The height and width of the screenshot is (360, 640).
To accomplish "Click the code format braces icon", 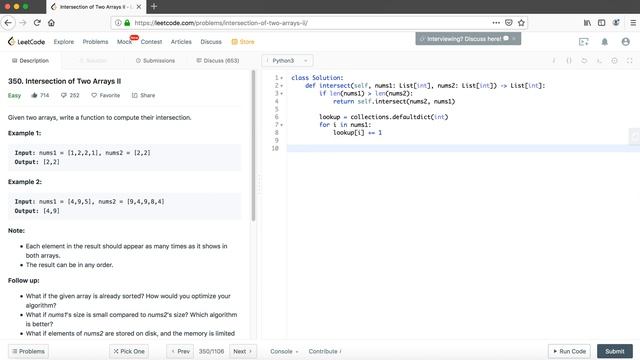I will (569, 60).
